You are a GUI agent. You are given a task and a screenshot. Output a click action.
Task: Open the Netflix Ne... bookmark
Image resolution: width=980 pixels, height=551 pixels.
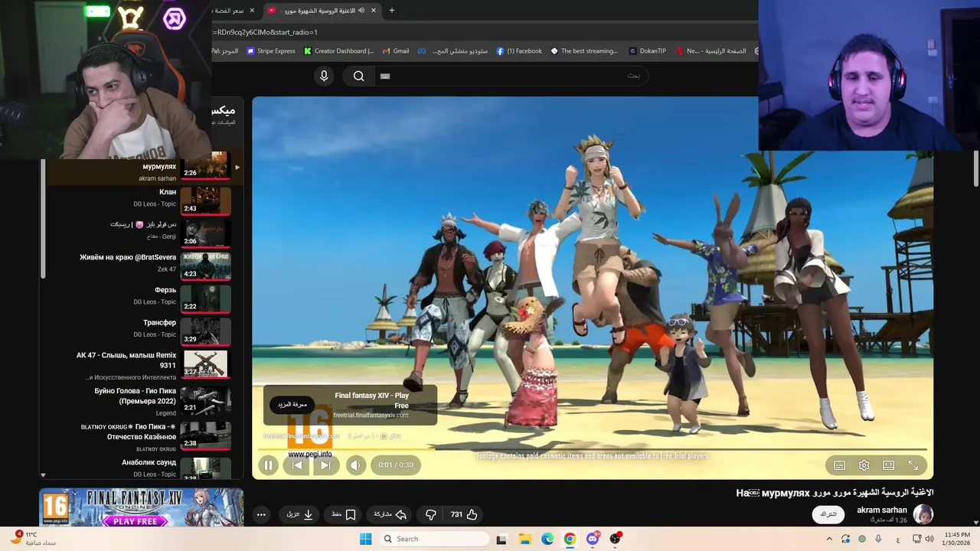(x=687, y=51)
